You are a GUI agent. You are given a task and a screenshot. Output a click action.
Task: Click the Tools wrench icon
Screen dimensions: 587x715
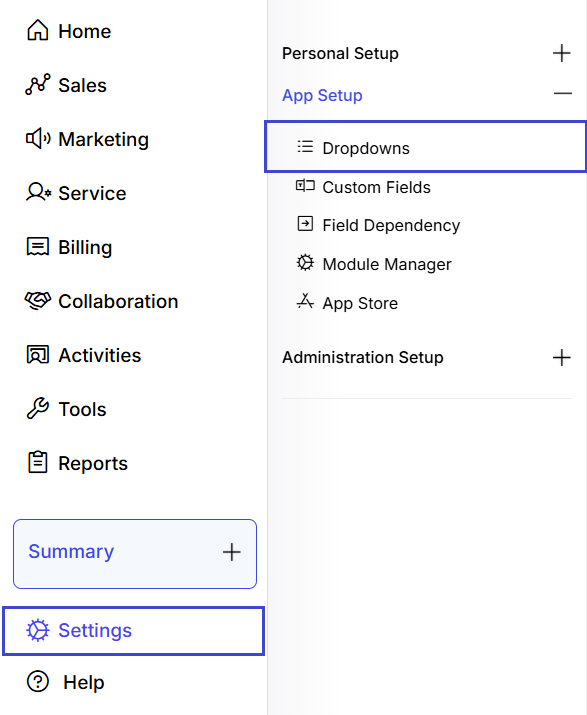(x=38, y=409)
